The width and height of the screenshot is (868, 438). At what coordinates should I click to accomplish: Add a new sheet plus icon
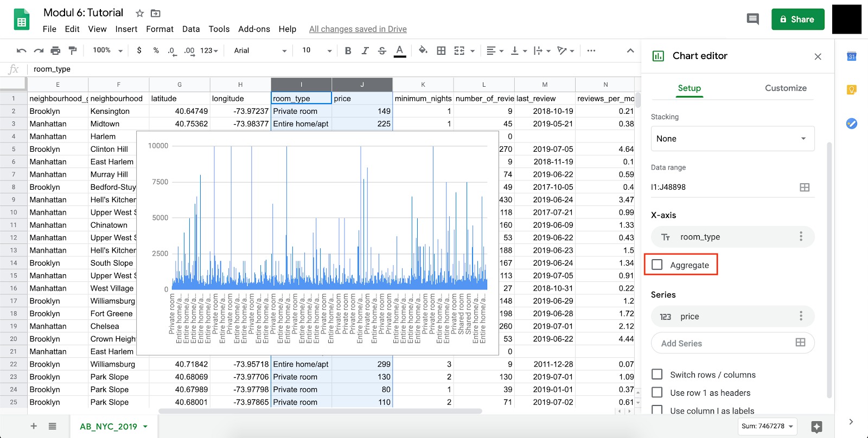[34, 426]
